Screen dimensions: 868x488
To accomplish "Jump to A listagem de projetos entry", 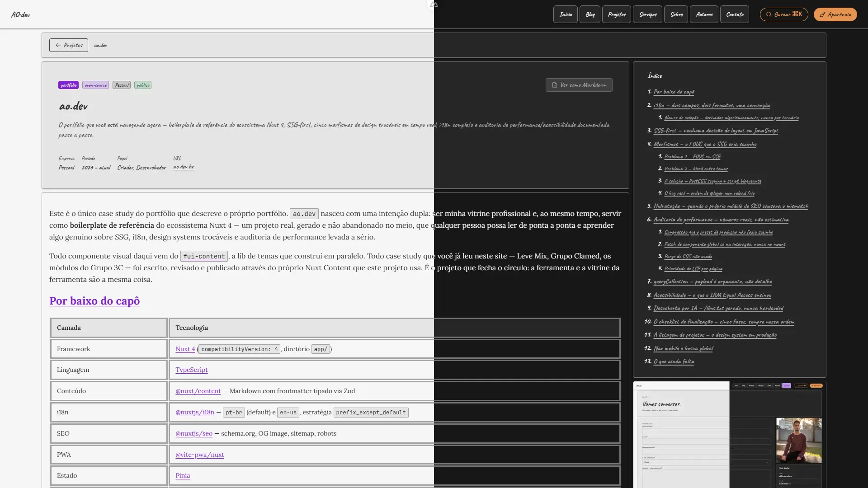I will coord(715,335).
